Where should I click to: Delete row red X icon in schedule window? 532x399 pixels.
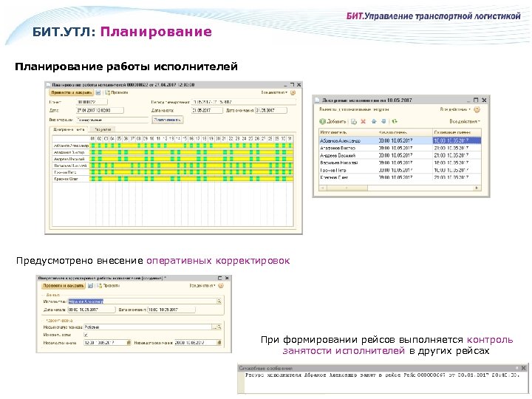[364, 121]
